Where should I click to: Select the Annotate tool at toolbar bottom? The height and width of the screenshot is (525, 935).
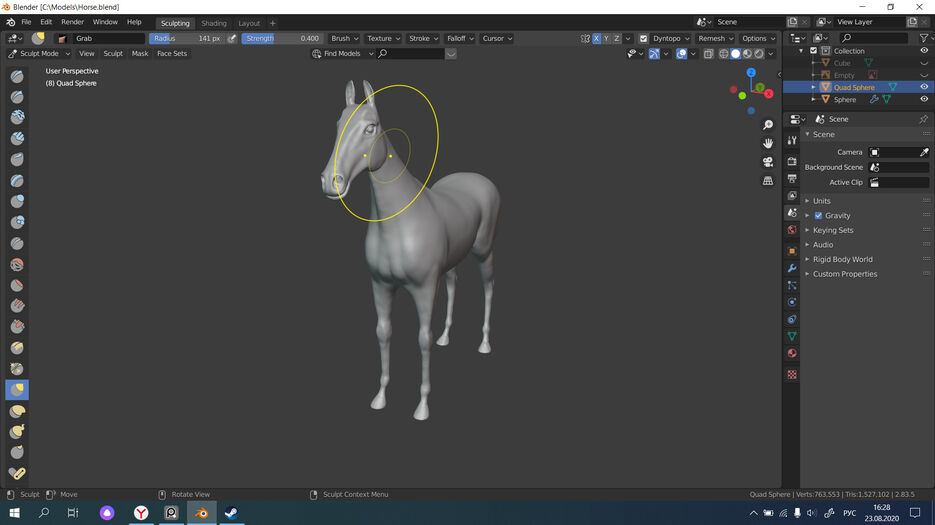[x=17, y=474]
